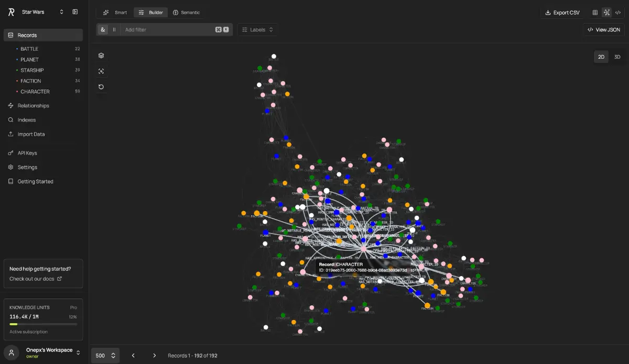Click the CHARACTER count 59
The width and height of the screenshot is (629, 364).
coord(78,92)
